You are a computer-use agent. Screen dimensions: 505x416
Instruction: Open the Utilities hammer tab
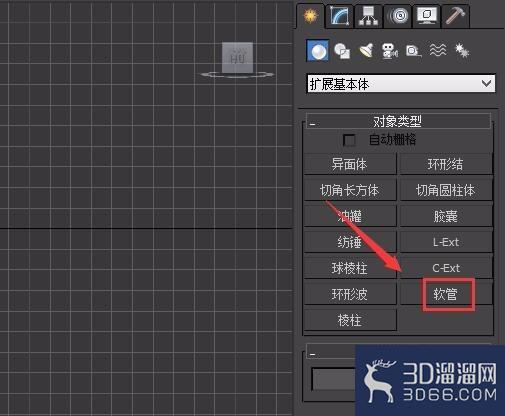pos(456,16)
